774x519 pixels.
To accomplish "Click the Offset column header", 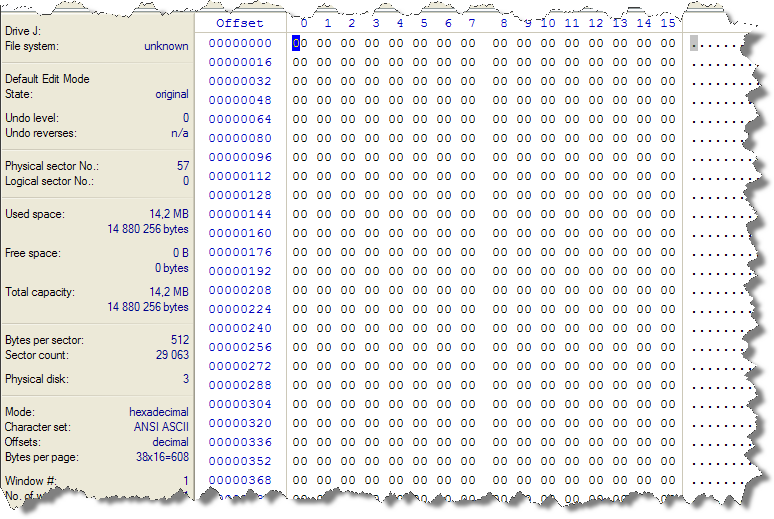I will tap(239, 23).
